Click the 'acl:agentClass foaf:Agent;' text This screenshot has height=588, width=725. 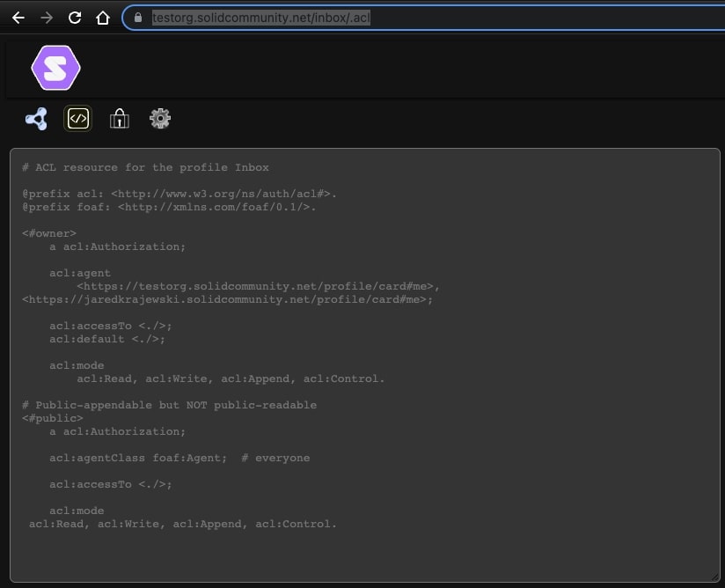pyautogui.click(x=138, y=458)
